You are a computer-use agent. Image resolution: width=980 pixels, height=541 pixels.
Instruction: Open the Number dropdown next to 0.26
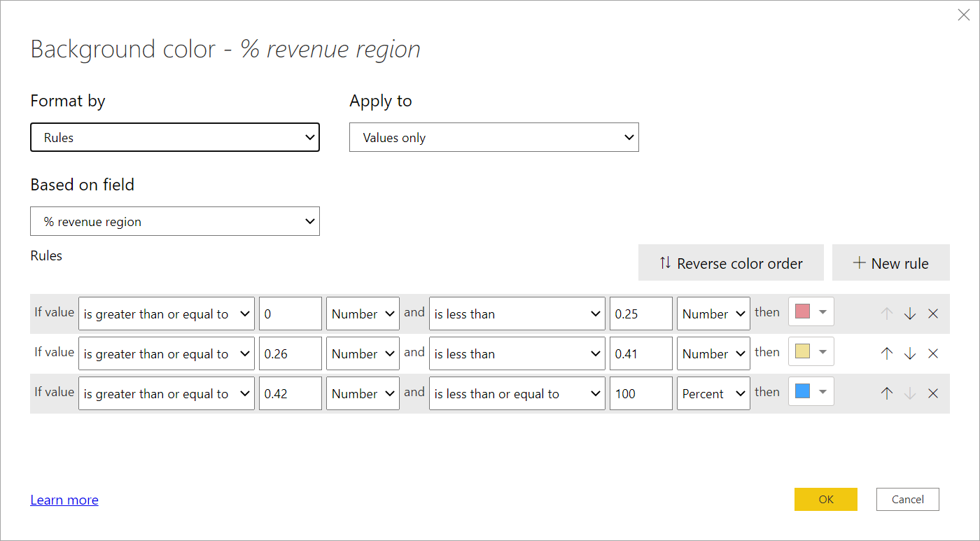click(x=363, y=353)
